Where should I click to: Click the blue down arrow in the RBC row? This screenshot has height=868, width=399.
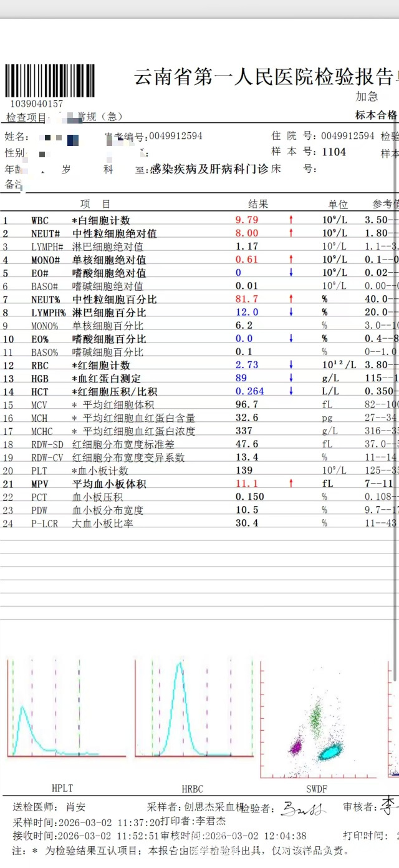[x=291, y=365]
